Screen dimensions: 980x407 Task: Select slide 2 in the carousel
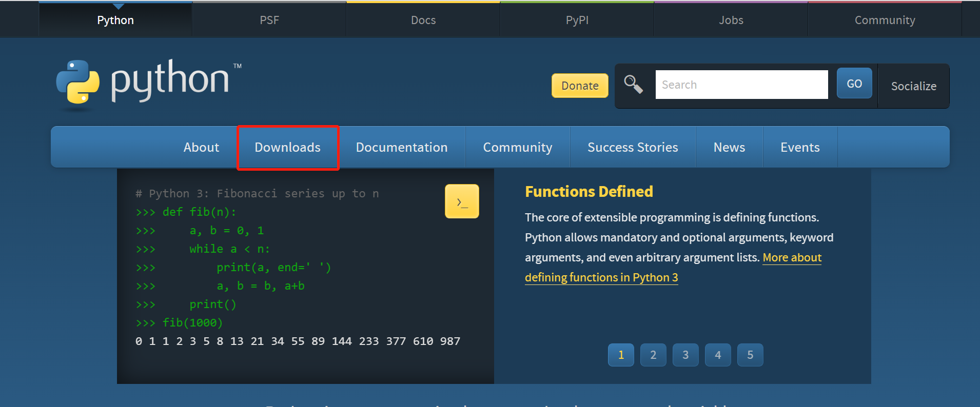click(x=653, y=355)
